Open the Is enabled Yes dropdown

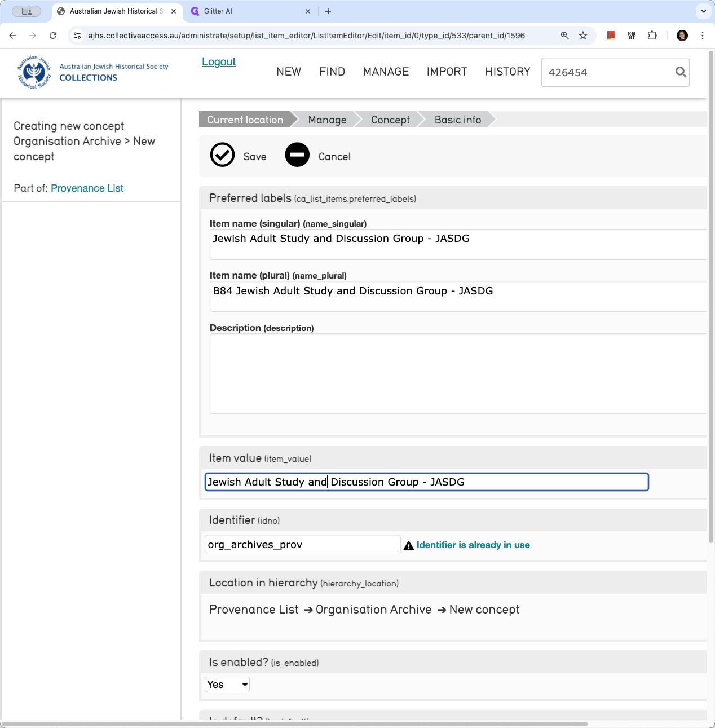[227, 685]
